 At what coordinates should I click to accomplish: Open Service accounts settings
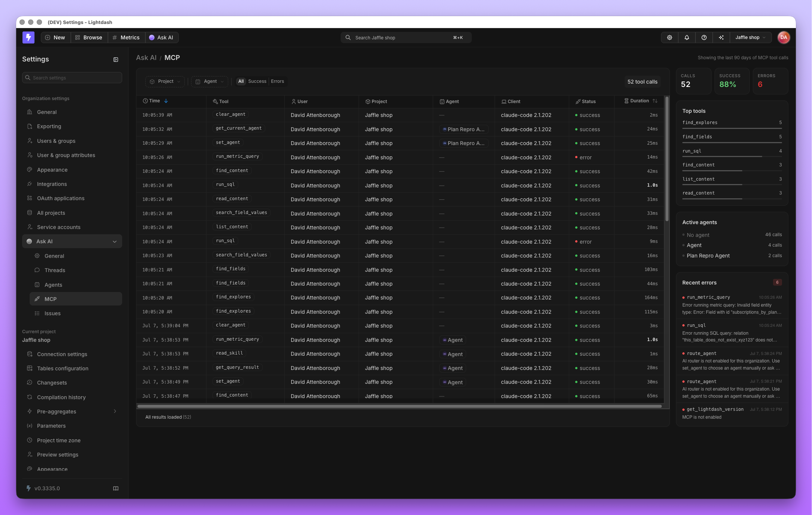tap(72, 227)
